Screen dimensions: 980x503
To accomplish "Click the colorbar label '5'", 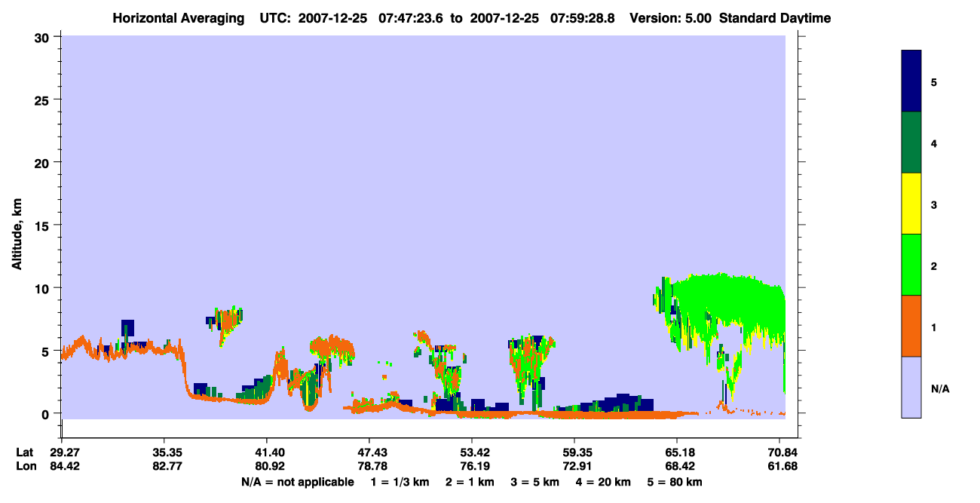I will (x=935, y=81).
